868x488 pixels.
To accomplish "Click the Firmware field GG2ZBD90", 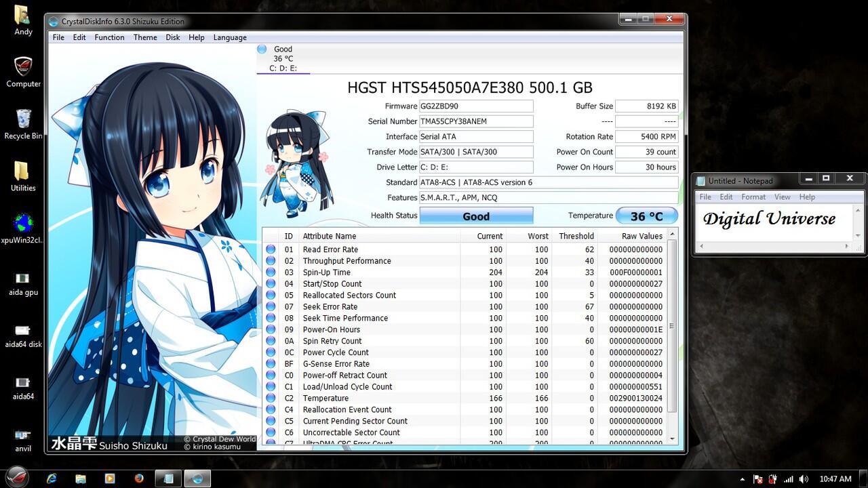I will [476, 106].
